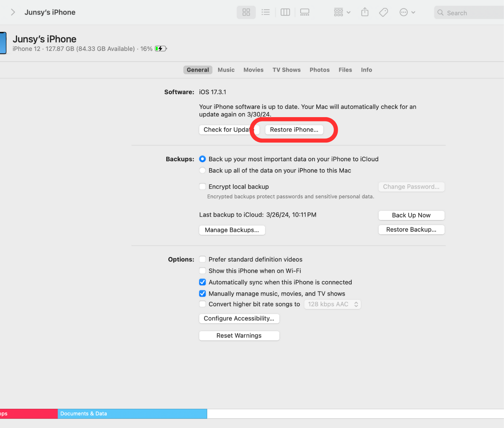Click the Documents & Data storage segment
Viewport: 504px width, 428px height.
(132, 414)
